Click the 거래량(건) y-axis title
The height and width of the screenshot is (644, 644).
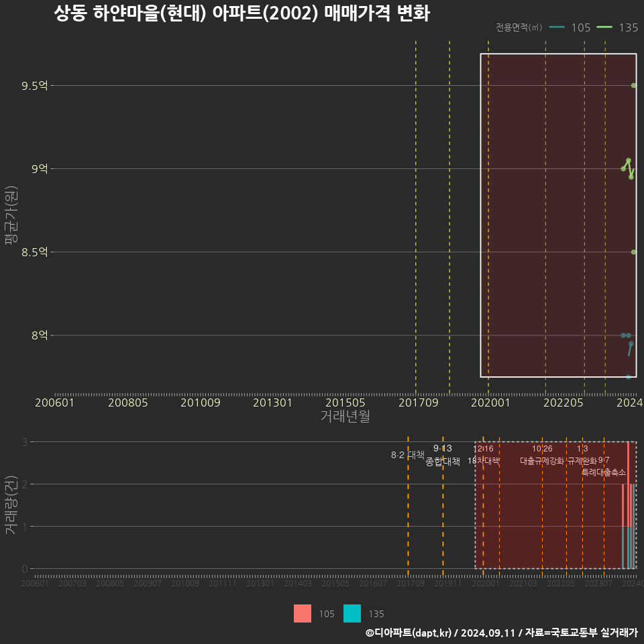coord(11,505)
